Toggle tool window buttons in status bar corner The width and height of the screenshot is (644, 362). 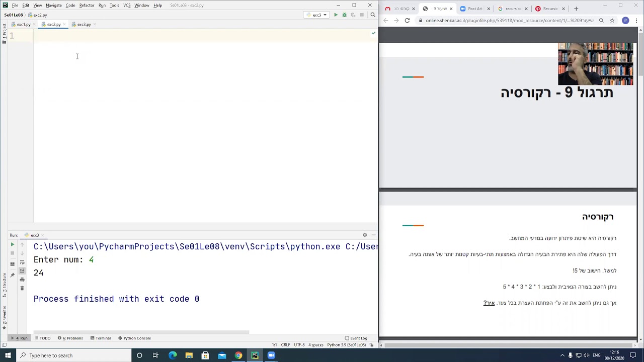(4, 345)
